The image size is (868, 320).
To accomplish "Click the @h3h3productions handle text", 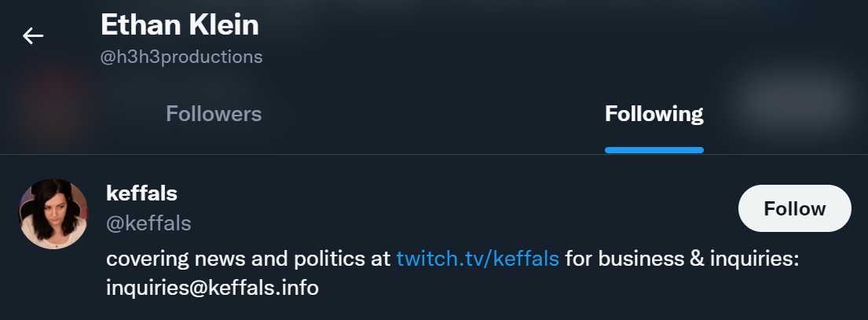I will (181, 57).
